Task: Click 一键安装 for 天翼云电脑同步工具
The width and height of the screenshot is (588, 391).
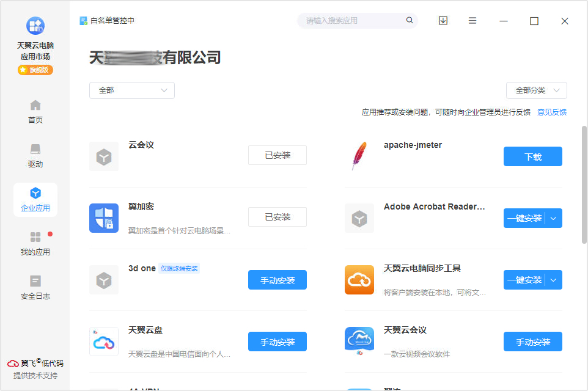Action: click(524, 280)
